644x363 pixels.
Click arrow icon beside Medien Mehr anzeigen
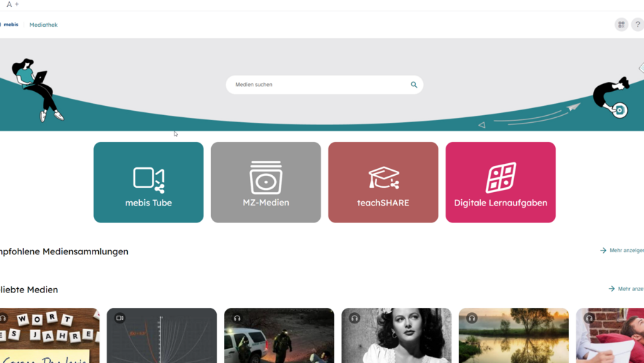tap(612, 289)
